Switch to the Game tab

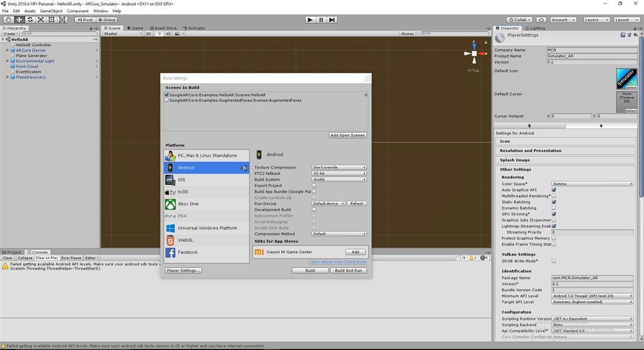click(135, 28)
